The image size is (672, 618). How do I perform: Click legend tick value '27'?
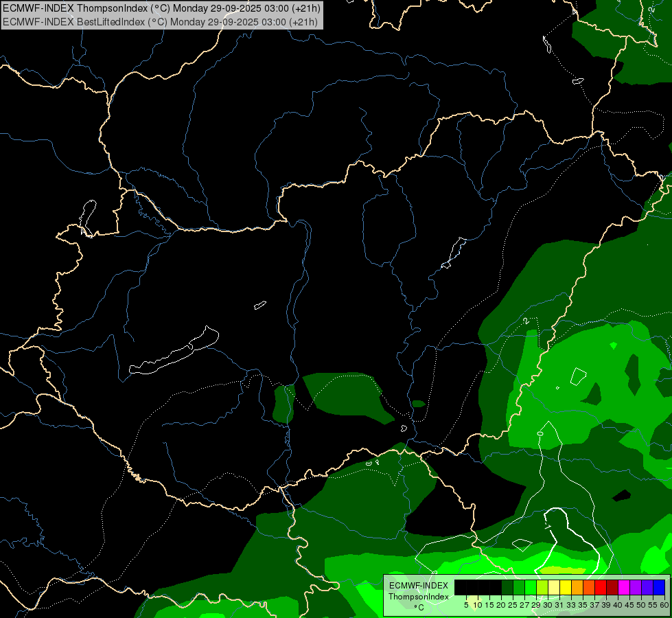click(524, 605)
